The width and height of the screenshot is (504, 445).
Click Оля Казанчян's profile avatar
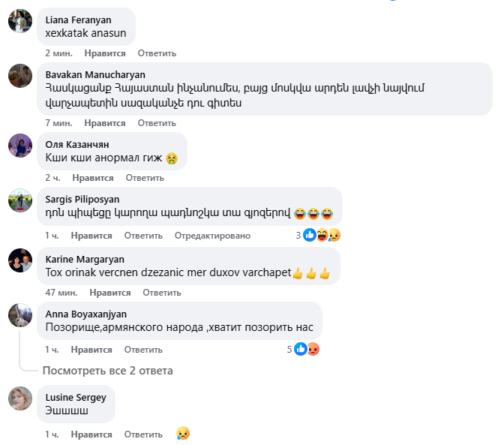pyautogui.click(x=19, y=146)
